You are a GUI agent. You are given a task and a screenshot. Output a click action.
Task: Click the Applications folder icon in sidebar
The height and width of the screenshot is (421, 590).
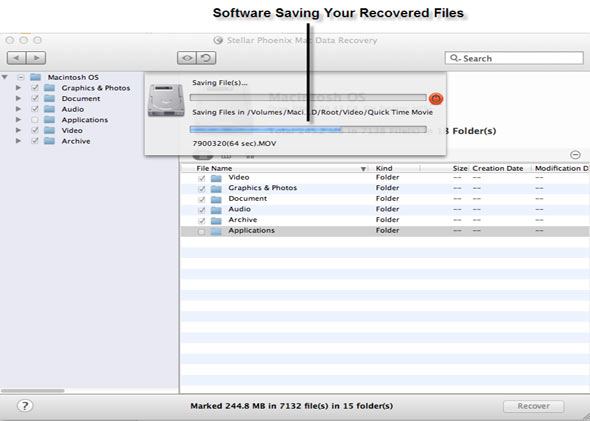pos(49,120)
